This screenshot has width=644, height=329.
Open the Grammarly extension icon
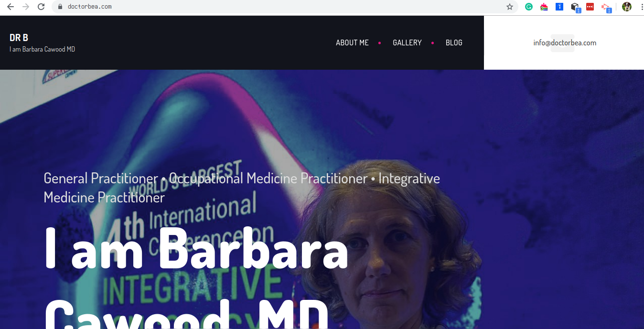(x=529, y=7)
